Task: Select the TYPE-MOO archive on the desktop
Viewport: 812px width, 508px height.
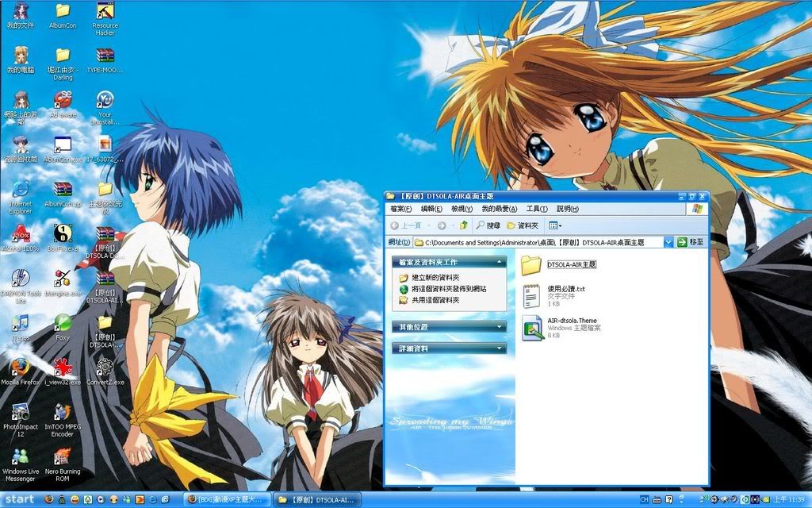Action: [x=105, y=60]
